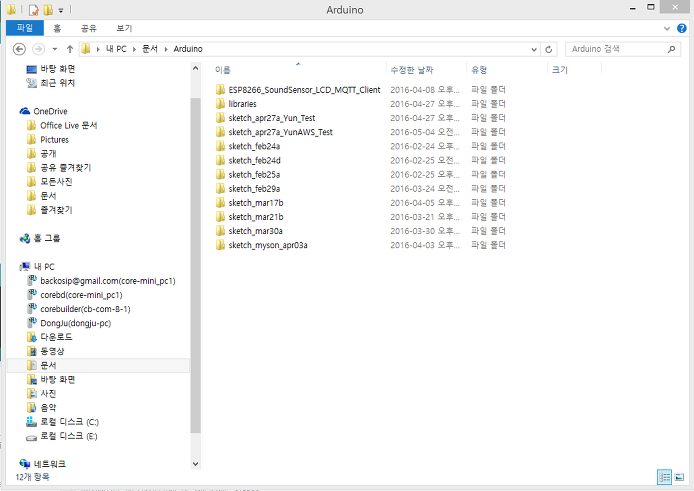The height and width of the screenshot is (491, 694).
Task: Select sketch_apr27a_Yun_Test folder name
Action: (x=272, y=118)
